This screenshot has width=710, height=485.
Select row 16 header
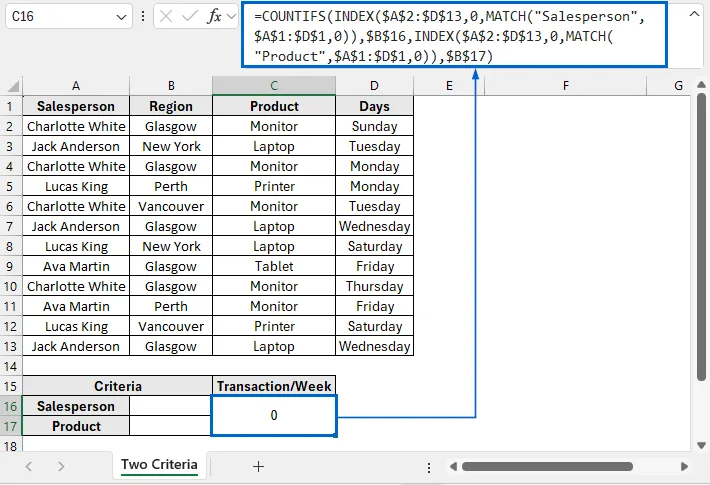pyautogui.click(x=10, y=406)
